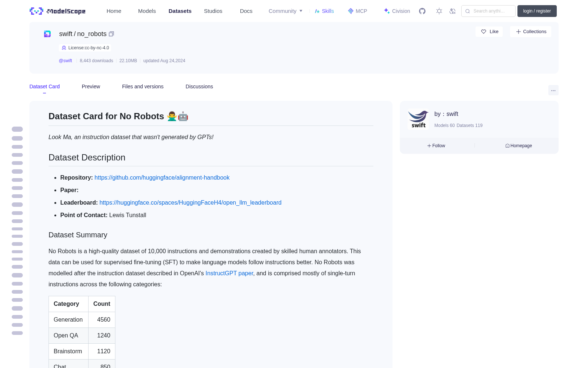
Task: Toggle the light/dark theme sun icon
Action: [439, 11]
